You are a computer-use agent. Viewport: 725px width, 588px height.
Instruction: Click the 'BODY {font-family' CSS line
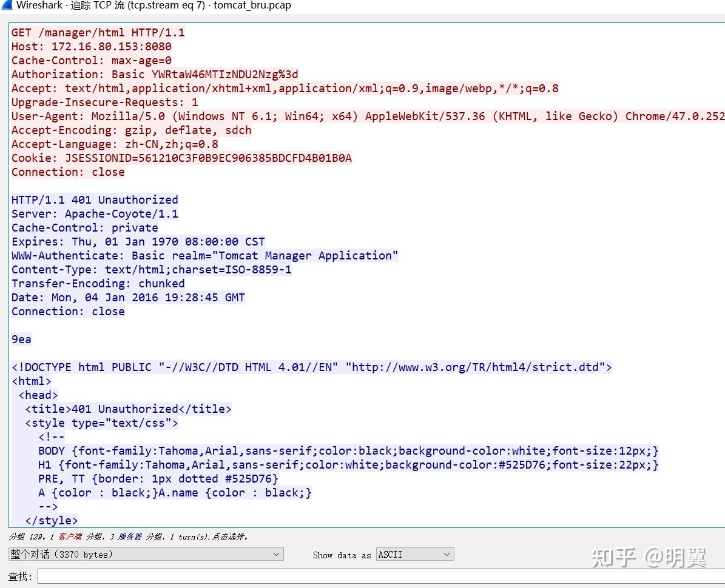349,451
